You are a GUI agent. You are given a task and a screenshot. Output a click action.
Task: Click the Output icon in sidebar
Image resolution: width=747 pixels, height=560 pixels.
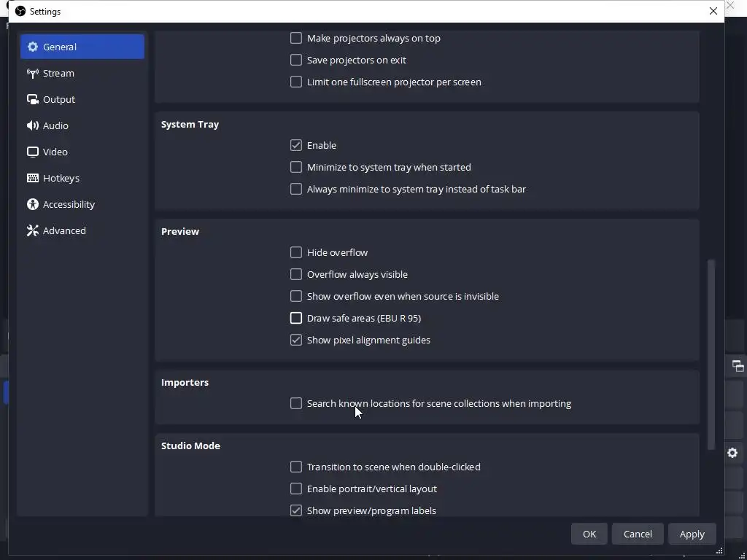[33, 99]
